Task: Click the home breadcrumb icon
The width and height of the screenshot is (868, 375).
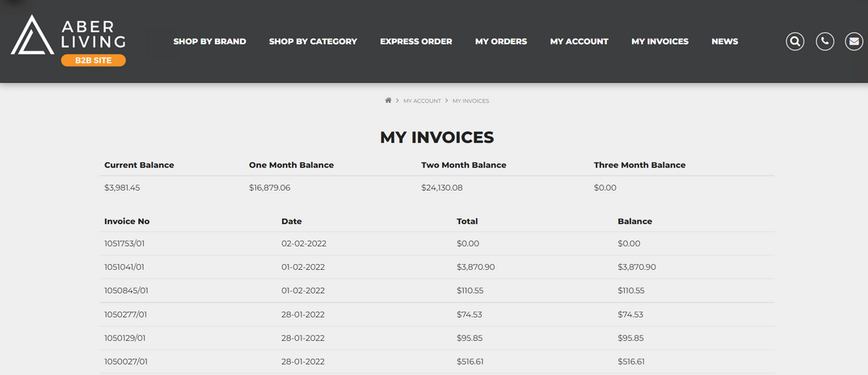Action: click(x=388, y=100)
